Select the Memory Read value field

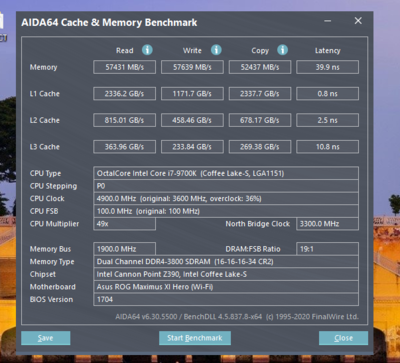tap(124, 67)
